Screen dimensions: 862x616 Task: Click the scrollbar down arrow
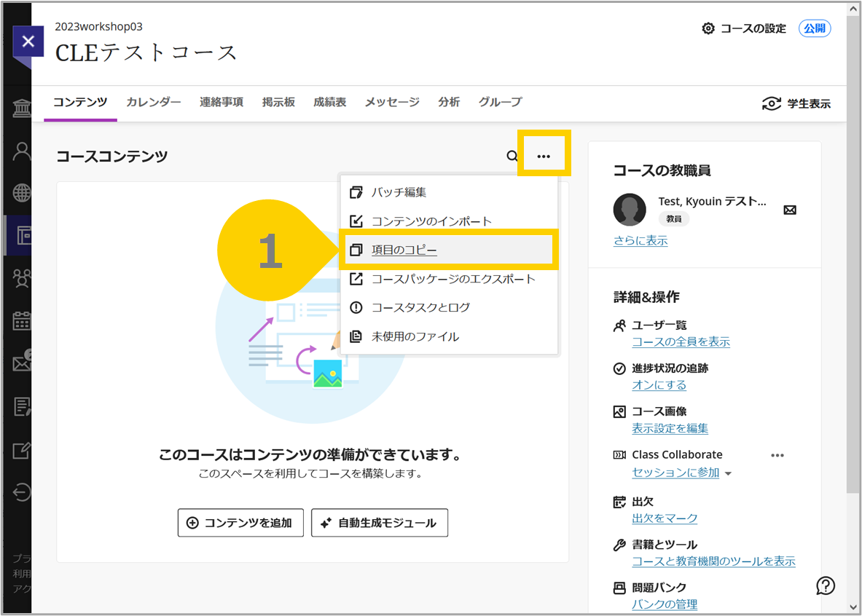point(853,607)
